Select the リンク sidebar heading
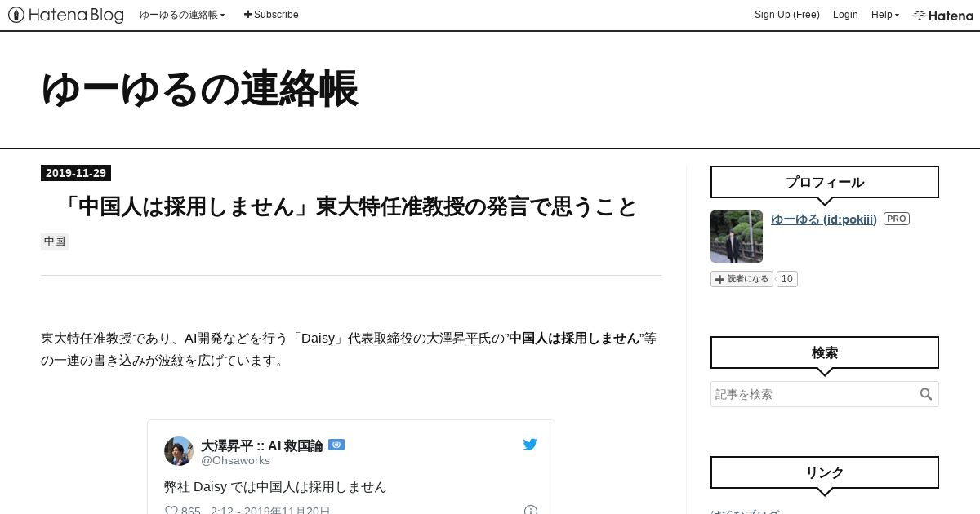 point(825,472)
